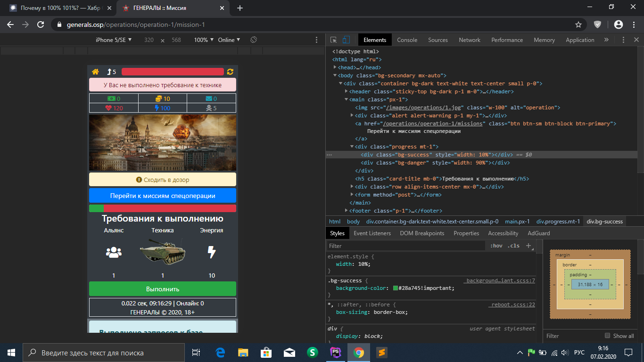This screenshot has width=644, height=362.
Task: Open device toolbar three-dot options menu
Action: tap(317, 40)
